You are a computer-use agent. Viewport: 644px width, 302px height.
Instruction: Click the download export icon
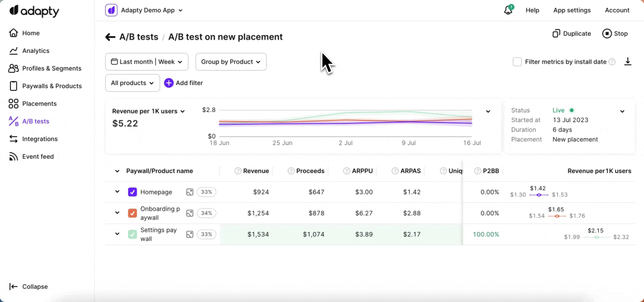(628, 62)
